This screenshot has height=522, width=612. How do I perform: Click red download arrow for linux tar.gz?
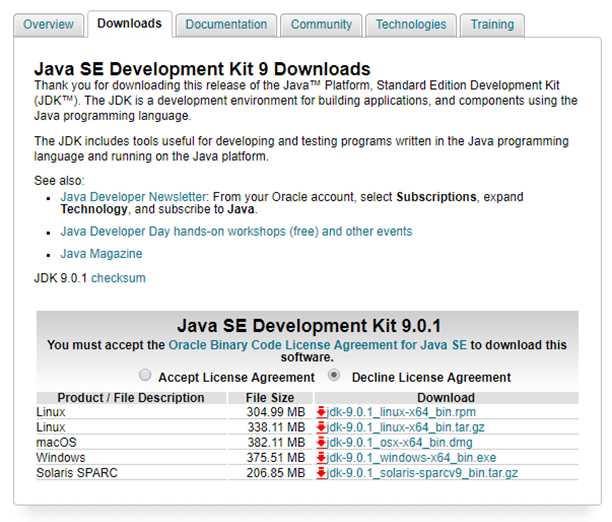tap(321, 427)
